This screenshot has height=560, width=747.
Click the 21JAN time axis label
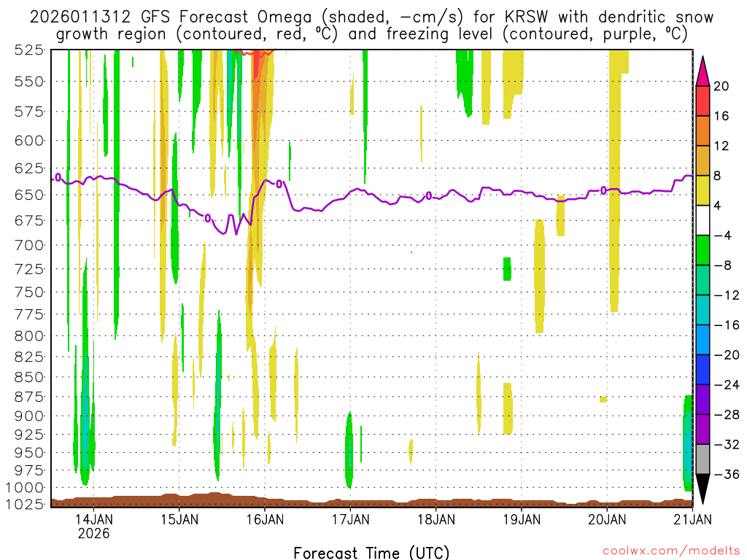click(x=693, y=519)
